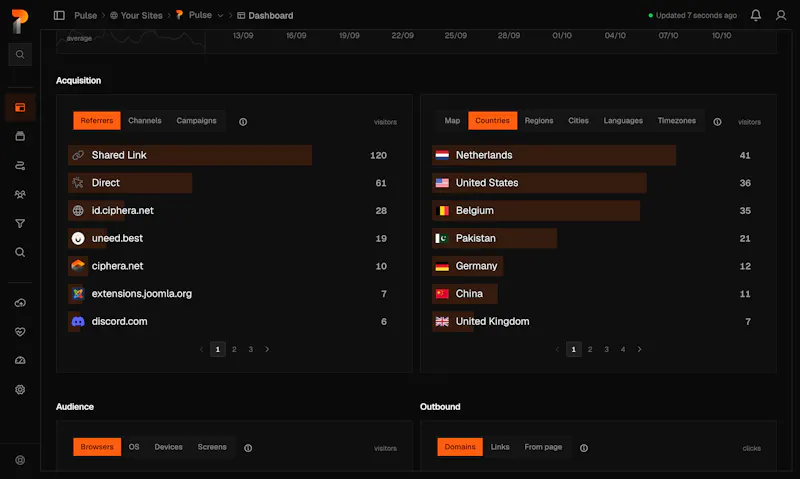This screenshot has height=479, width=800.
Task: Click the Netherlands flag icon
Action: [x=442, y=155]
